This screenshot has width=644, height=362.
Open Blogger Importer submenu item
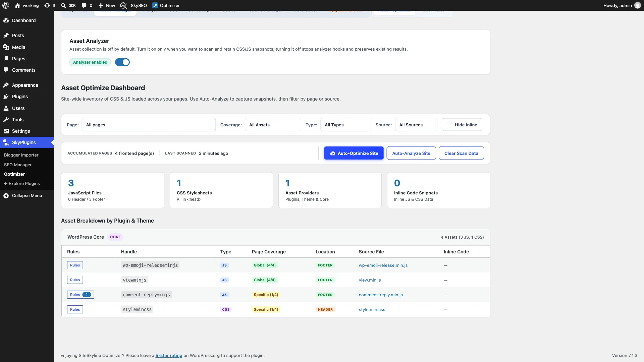(x=21, y=155)
